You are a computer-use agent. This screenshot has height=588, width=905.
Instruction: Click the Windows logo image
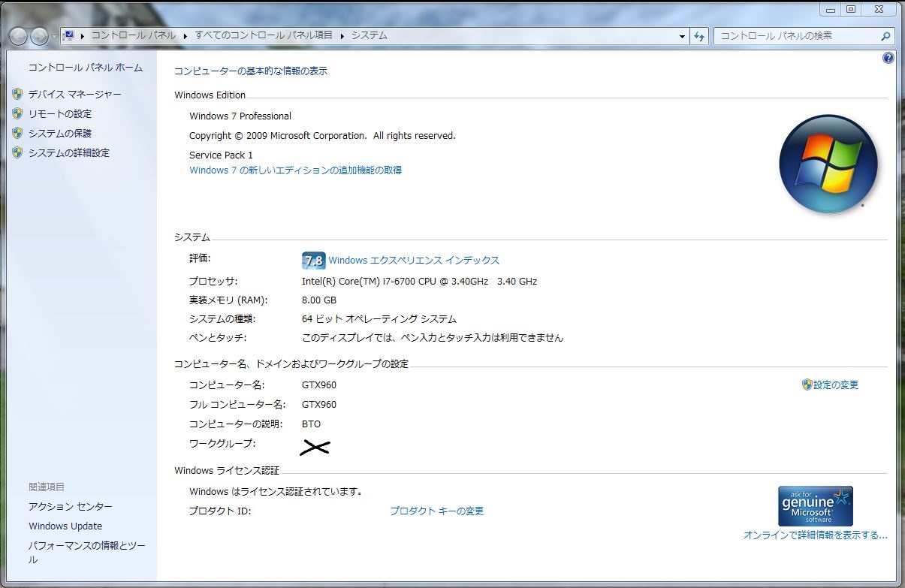828,164
